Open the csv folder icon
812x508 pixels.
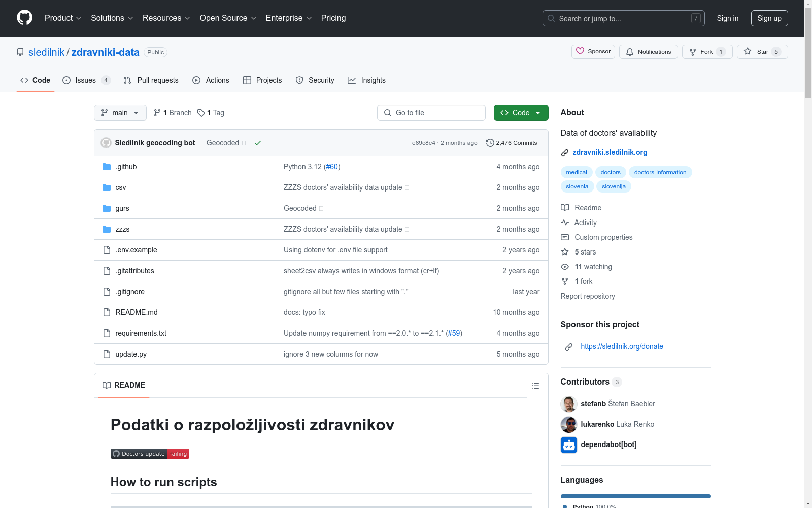[107, 187]
